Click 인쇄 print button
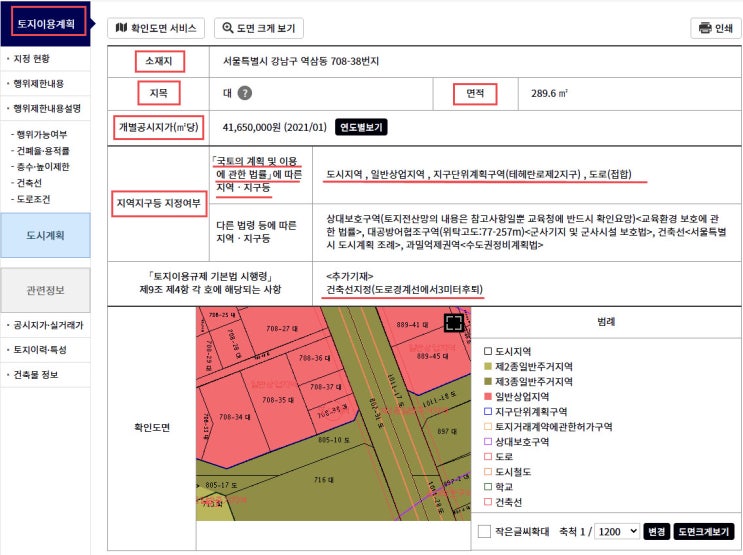Screen dimensions: 743x555 tap(716, 28)
